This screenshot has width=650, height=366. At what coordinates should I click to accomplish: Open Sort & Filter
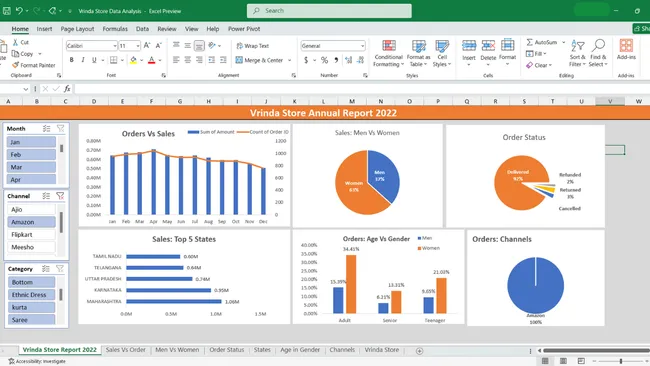point(577,53)
